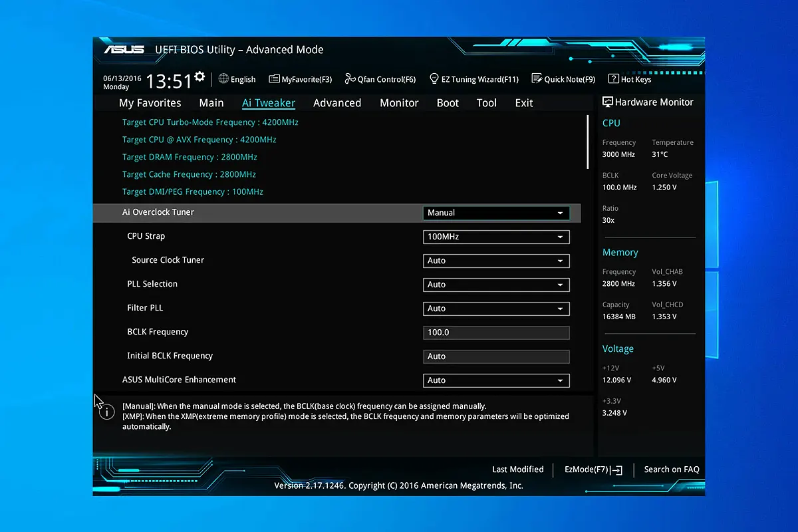Viewport: 798px width, 532px height.
Task: Open the CPU Strap dropdown
Action: pos(496,237)
